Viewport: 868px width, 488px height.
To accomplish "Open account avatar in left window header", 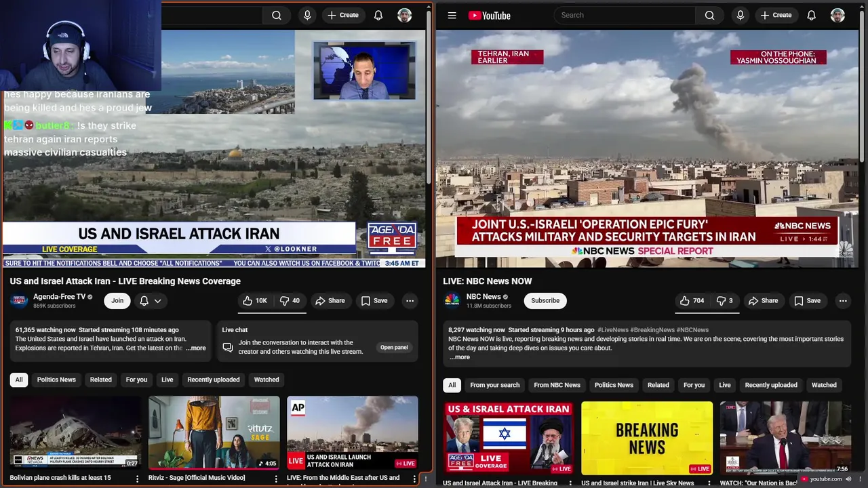I will tap(405, 15).
